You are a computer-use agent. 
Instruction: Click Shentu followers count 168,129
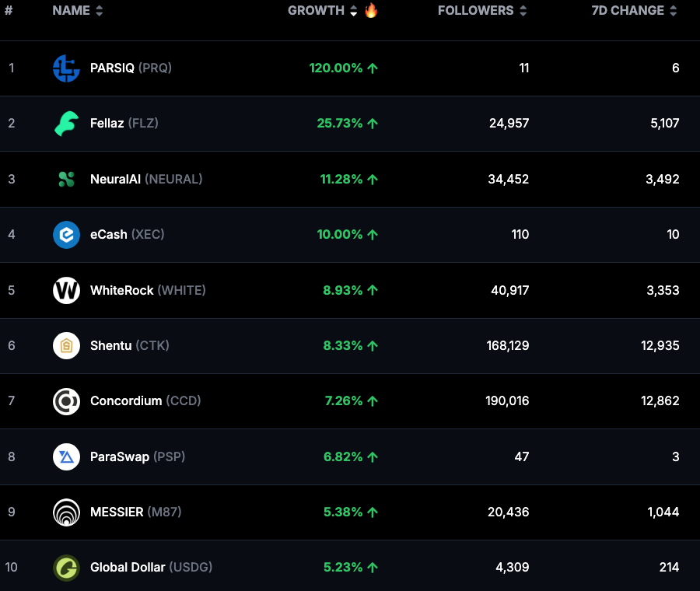pos(508,345)
